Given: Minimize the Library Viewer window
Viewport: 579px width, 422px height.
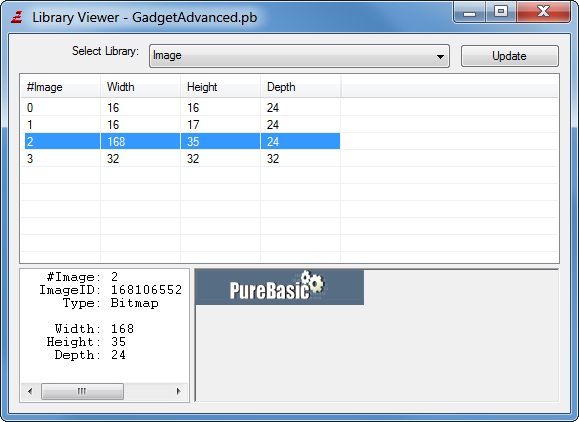Looking at the screenshot, I should coord(469,12).
